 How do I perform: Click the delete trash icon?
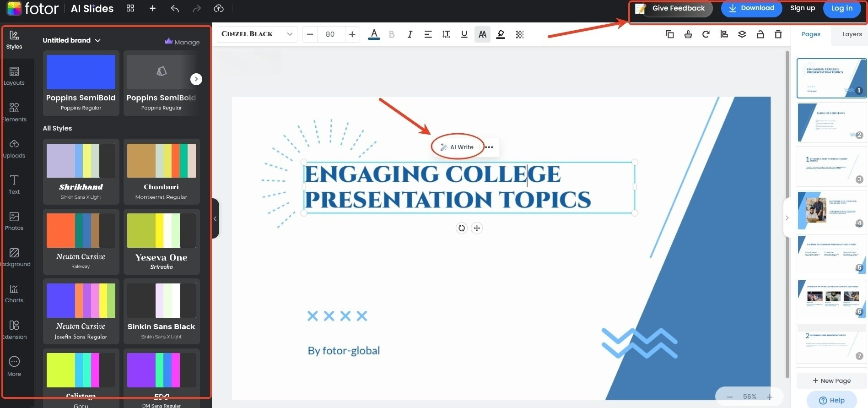(778, 34)
